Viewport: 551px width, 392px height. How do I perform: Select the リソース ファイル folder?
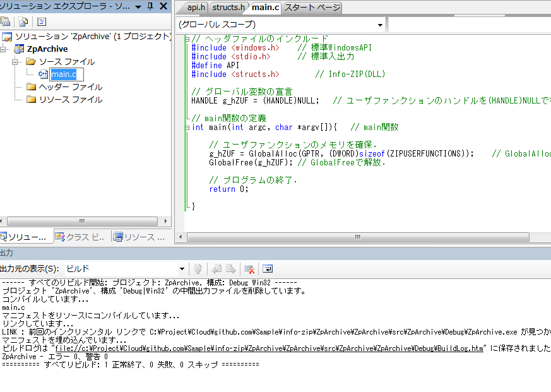click(71, 100)
